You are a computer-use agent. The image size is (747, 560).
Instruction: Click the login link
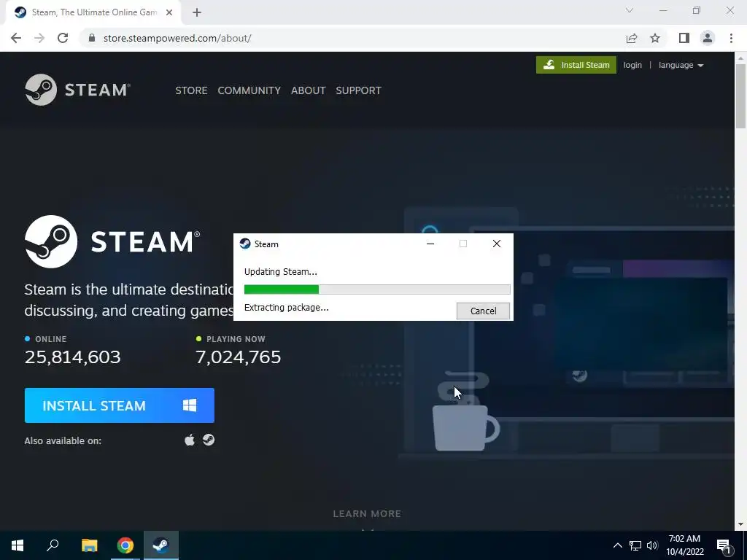point(632,65)
